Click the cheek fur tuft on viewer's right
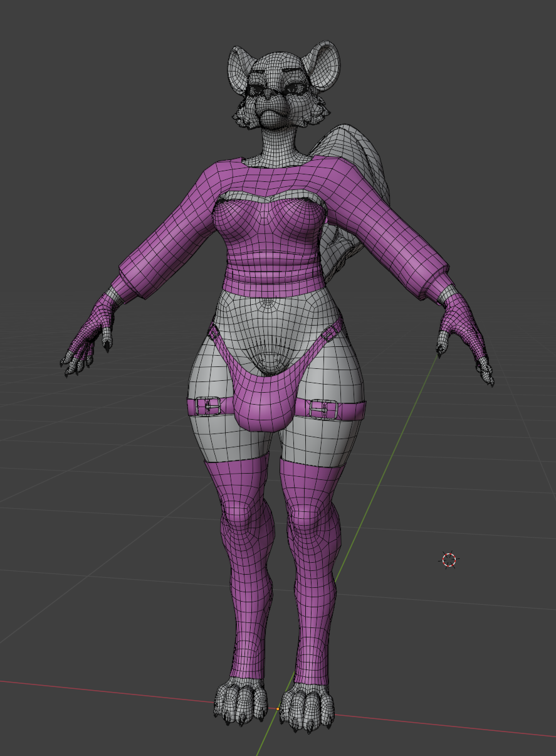The width and height of the screenshot is (556, 756). (317, 113)
